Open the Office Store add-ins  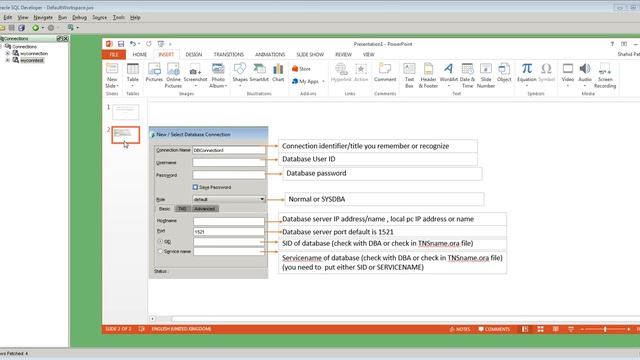pyautogui.click(x=301, y=69)
